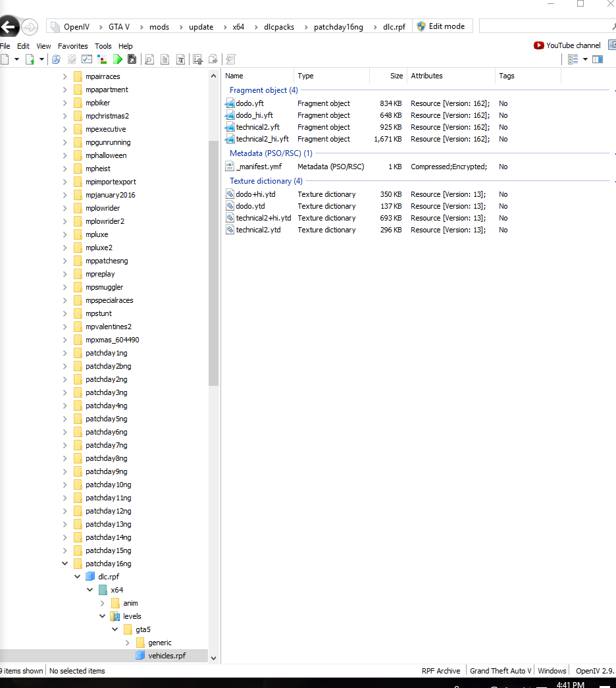Viewport: 616px width, 688px height.
Task: Collapse the Metadata (PSO/RSC) group header
Action: click(x=270, y=153)
